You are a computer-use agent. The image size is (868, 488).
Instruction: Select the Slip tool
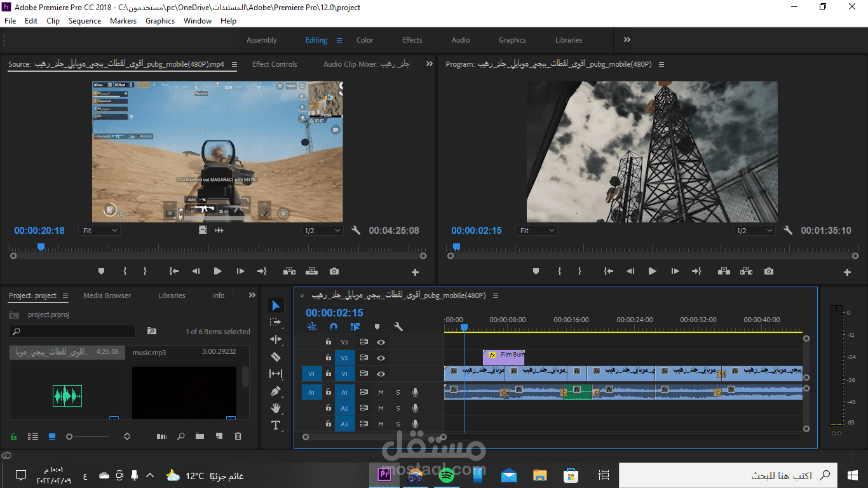[x=276, y=374]
